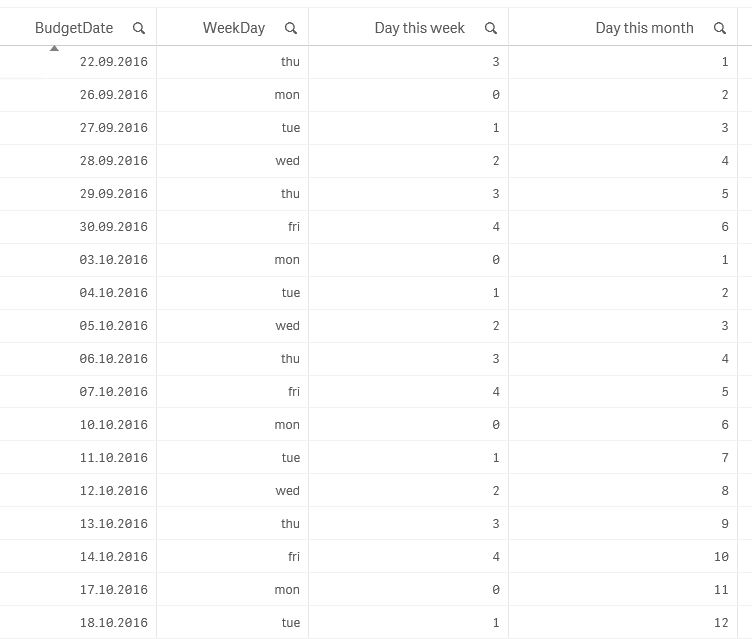Click Day this month value 10

point(720,557)
